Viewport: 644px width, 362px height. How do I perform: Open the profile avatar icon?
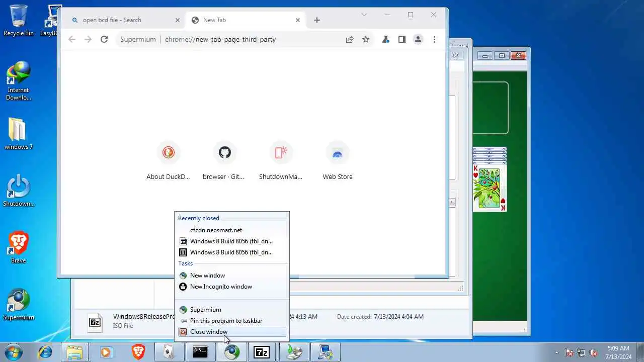pyautogui.click(x=418, y=39)
